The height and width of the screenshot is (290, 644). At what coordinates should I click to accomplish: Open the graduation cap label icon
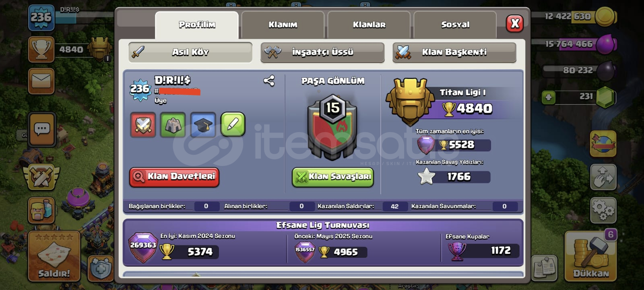203,125
